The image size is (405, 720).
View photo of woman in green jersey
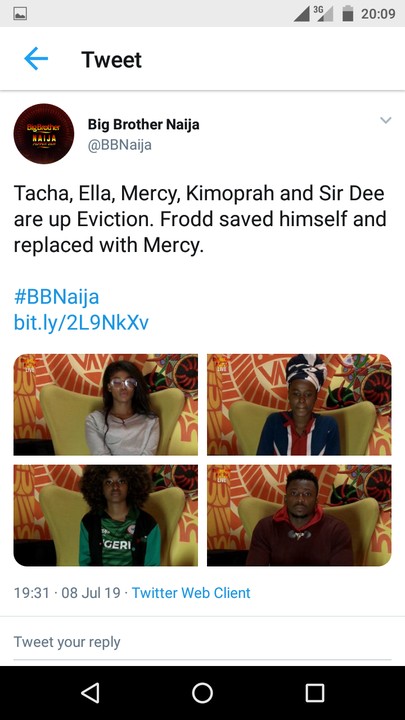[106, 515]
